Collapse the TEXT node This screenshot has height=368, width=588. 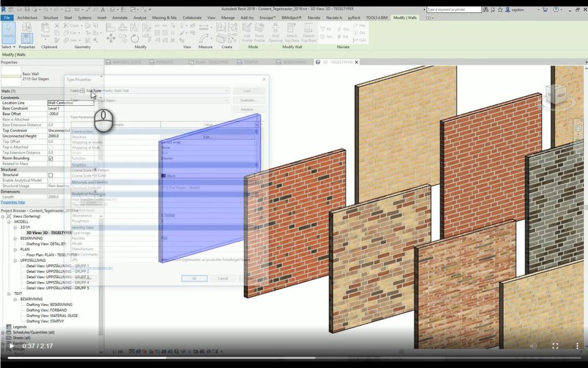pyautogui.click(x=9, y=294)
